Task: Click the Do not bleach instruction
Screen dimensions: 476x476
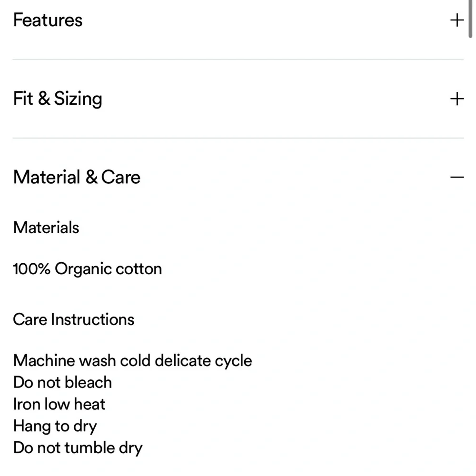Action: click(x=62, y=382)
